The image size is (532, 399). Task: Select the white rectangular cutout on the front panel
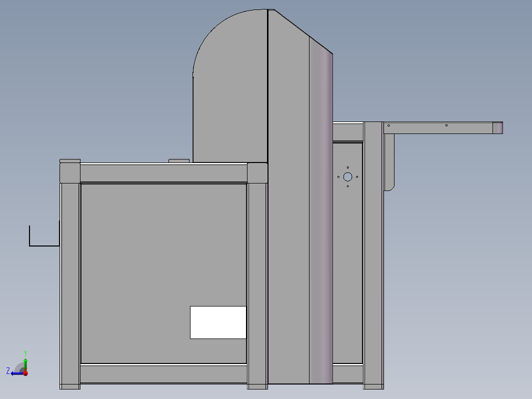218,322
